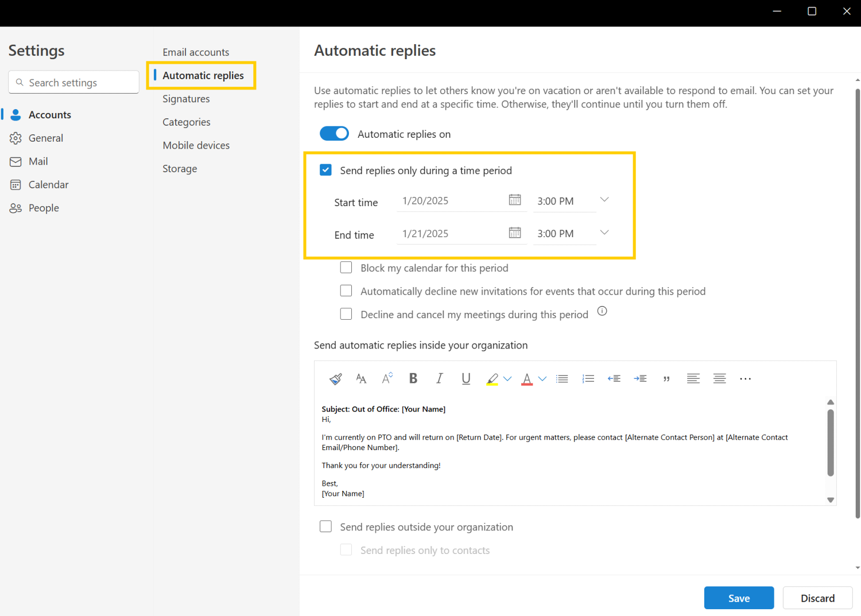
Task: Open the start time dropdown showing 3:00 PM
Action: (604, 200)
